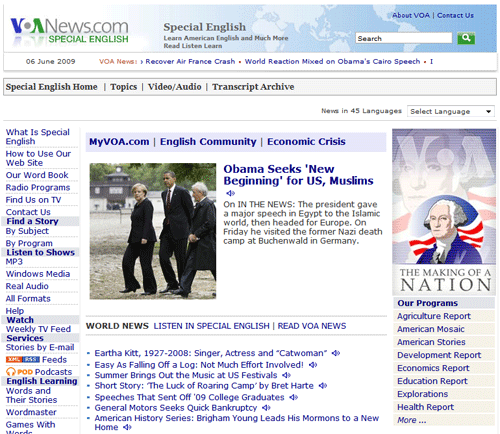Open Special English Home menu item
Image resolution: width=500 pixels, height=434 pixels.
(52, 87)
